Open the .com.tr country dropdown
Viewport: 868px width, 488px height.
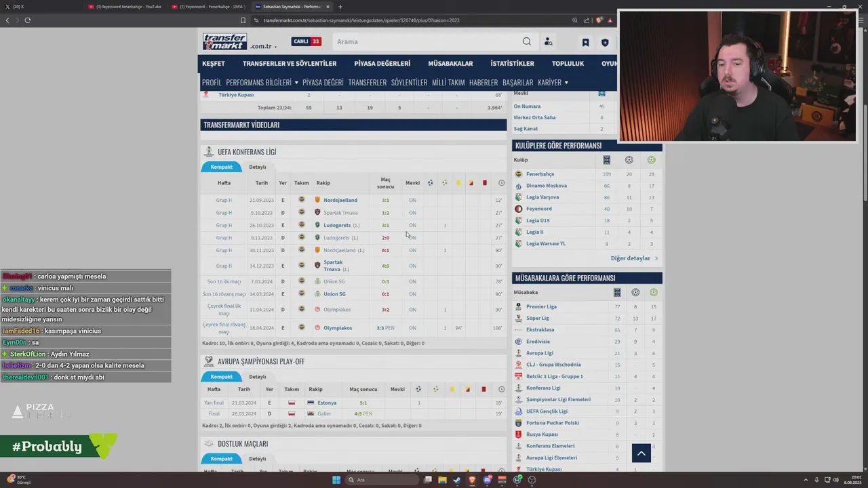pyautogui.click(x=264, y=46)
